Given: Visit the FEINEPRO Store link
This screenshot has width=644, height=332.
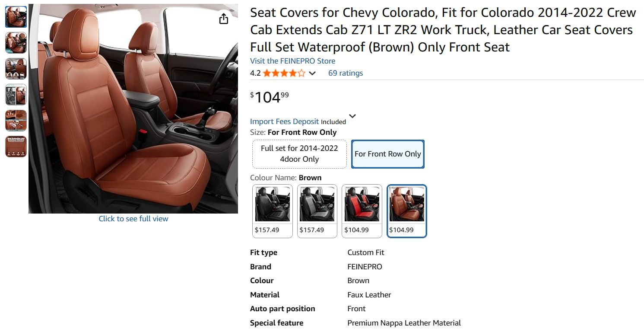Looking at the screenshot, I should tap(292, 61).
